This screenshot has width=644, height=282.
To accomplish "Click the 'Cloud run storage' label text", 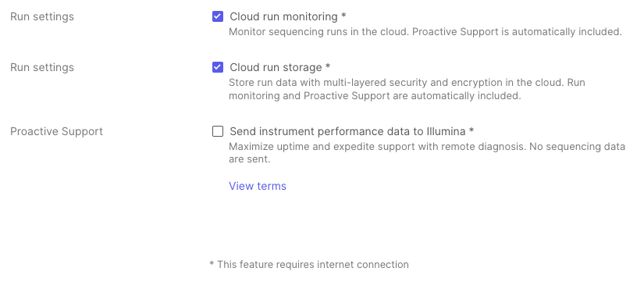I will pyautogui.click(x=276, y=67).
